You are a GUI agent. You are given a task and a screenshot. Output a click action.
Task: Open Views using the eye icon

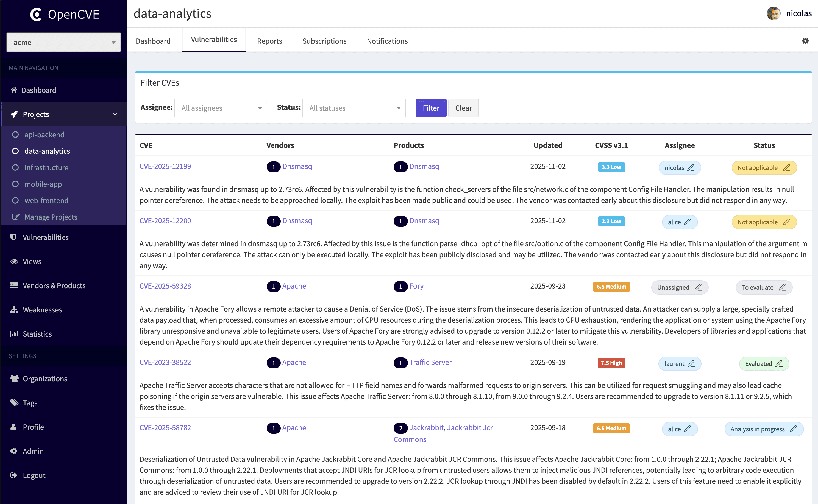coord(14,261)
